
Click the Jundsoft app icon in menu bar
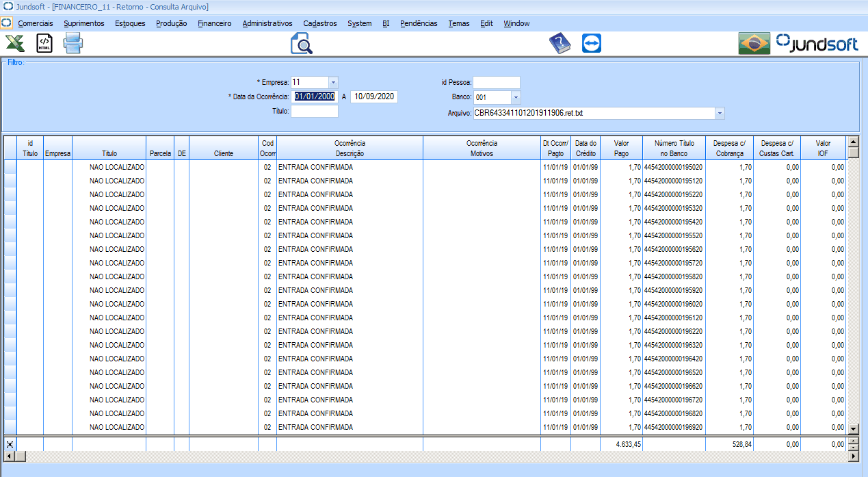6,23
